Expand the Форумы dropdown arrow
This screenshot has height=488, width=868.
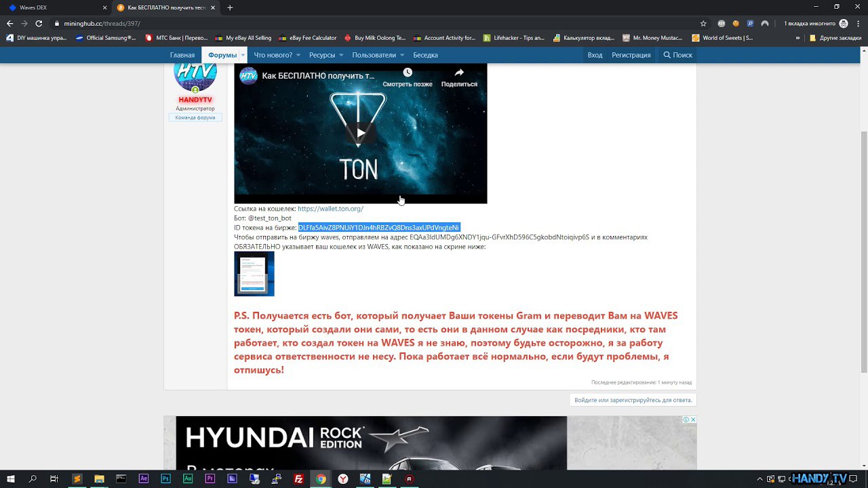243,55
